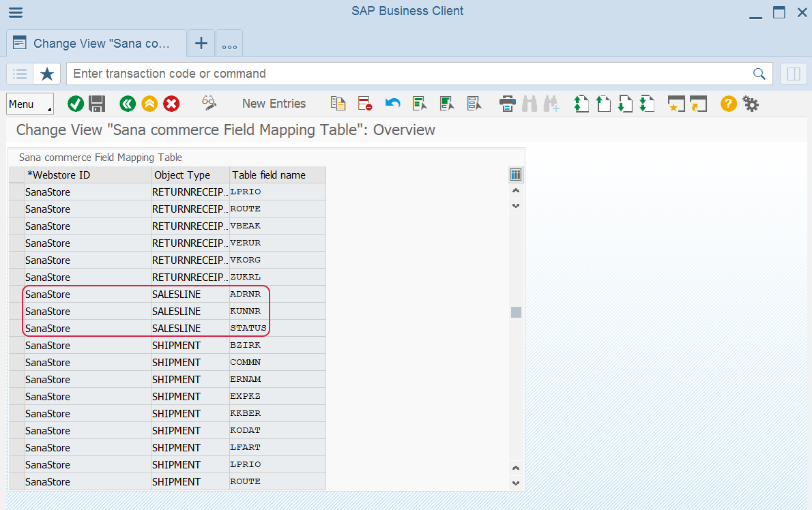Viewport: 812px width, 510px height.
Task: Click the field name cell VKORG
Action: pyautogui.click(x=278, y=260)
